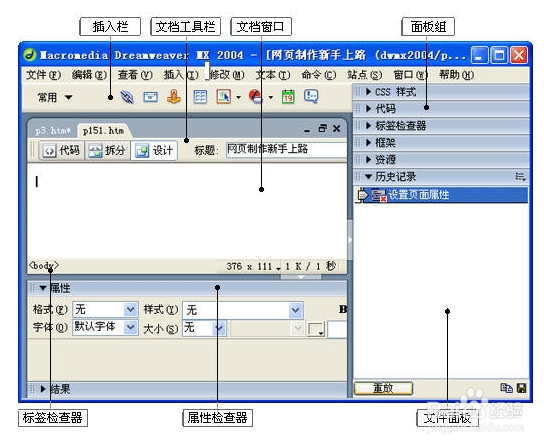Click copy steps icon in history panel
The width and height of the screenshot is (557, 447).
pyautogui.click(x=506, y=388)
